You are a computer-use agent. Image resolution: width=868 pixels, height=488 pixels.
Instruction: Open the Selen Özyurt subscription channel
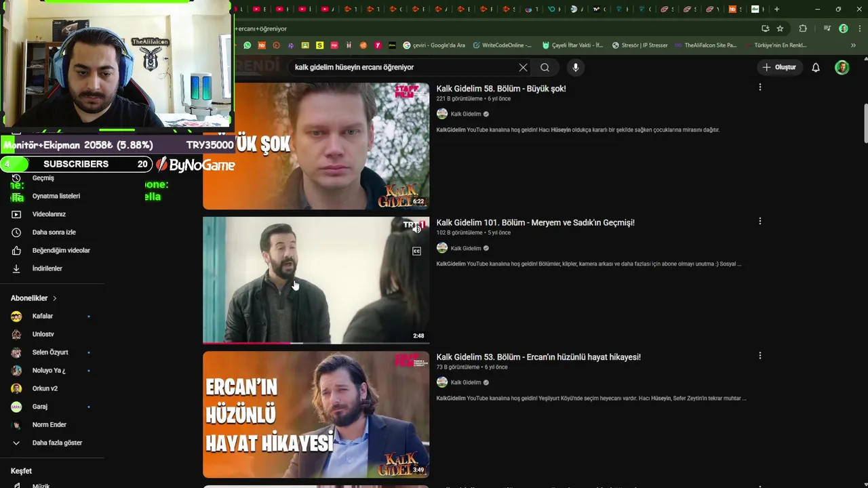point(50,352)
